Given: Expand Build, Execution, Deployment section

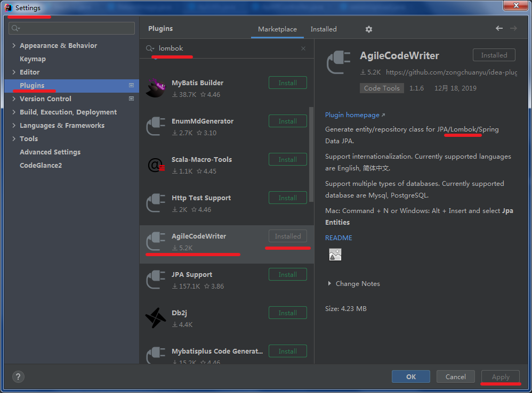Looking at the screenshot, I should tap(14, 112).
